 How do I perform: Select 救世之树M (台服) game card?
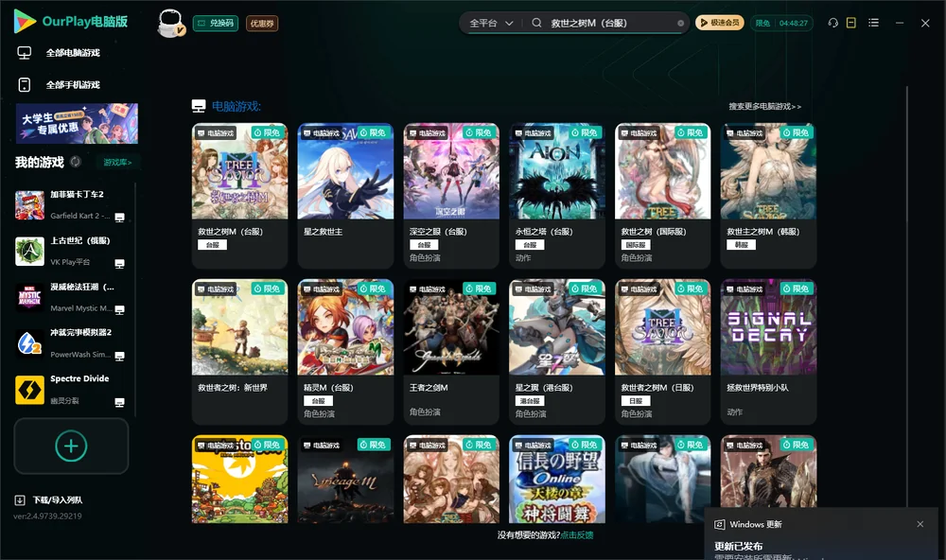click(239, 196)
